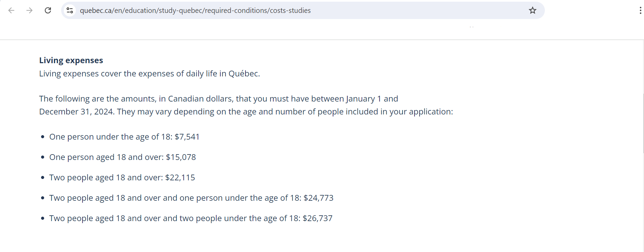Click the Living expenses heading
Screen dimensions: 644x252
(71, 60)
